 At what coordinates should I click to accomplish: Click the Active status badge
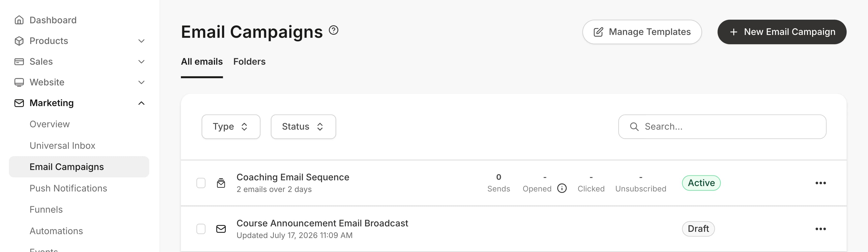point(701,183)
